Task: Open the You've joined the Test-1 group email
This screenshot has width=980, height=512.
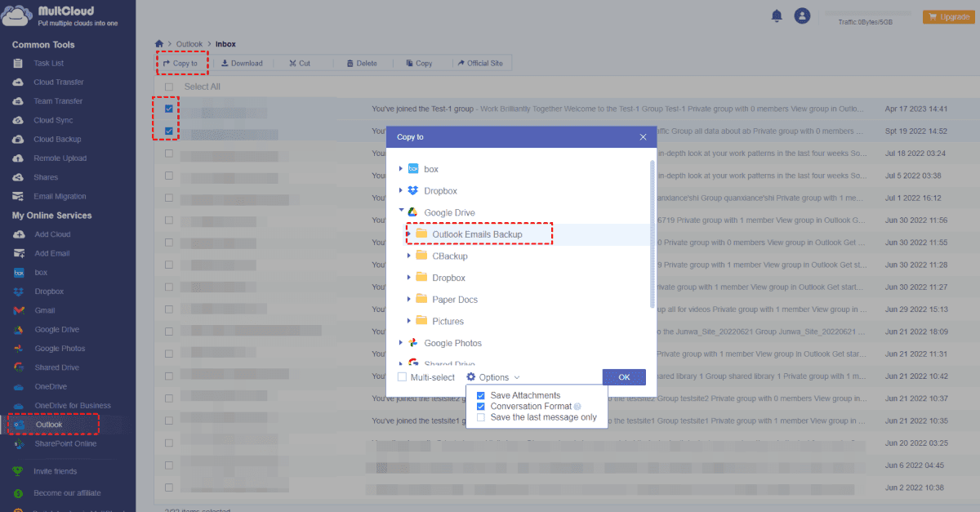Action: point(617,109)
